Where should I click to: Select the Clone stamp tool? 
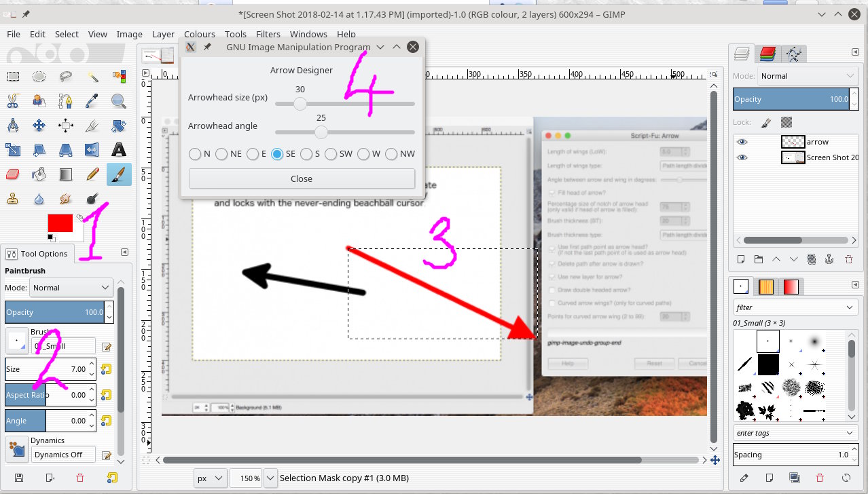tap(13, 199)
